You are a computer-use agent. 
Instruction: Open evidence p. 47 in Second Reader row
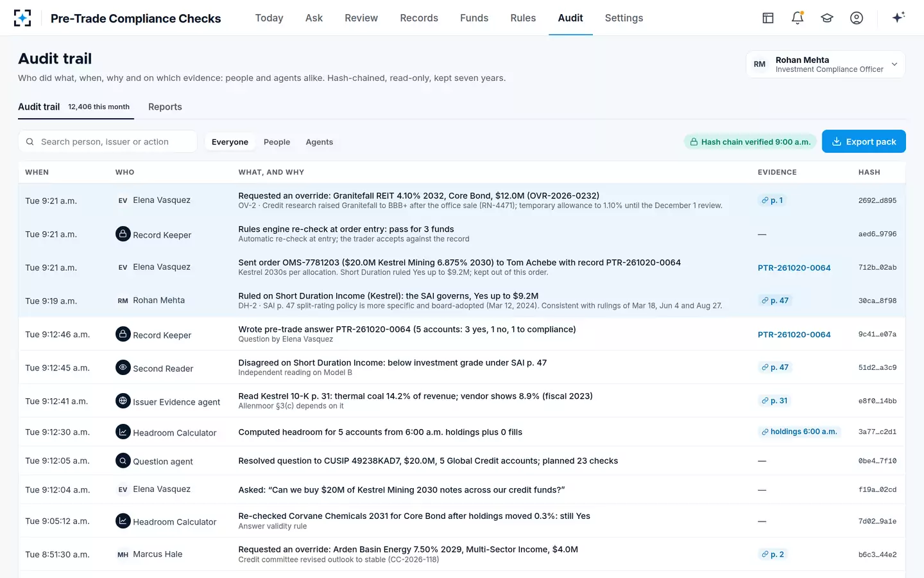coord(775,367)
